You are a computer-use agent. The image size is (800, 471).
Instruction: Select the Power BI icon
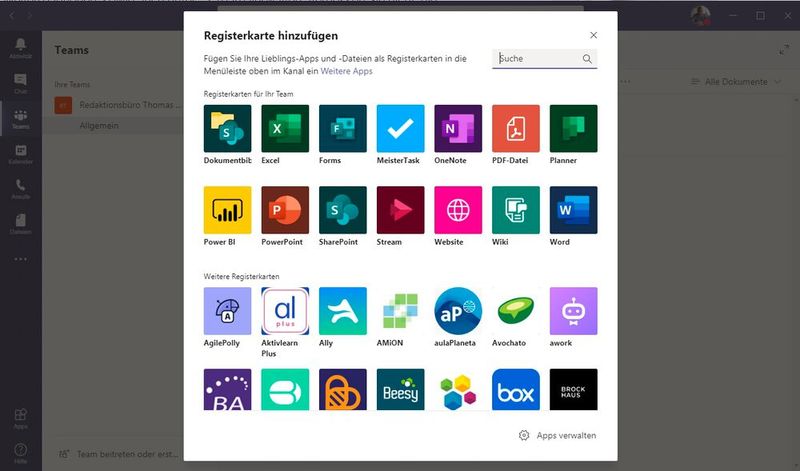coord(227,210)
